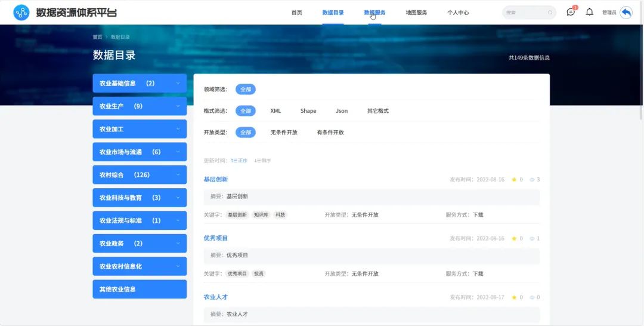
Task: Click the 首页 breadcrumb link
Action: point(97,37)
